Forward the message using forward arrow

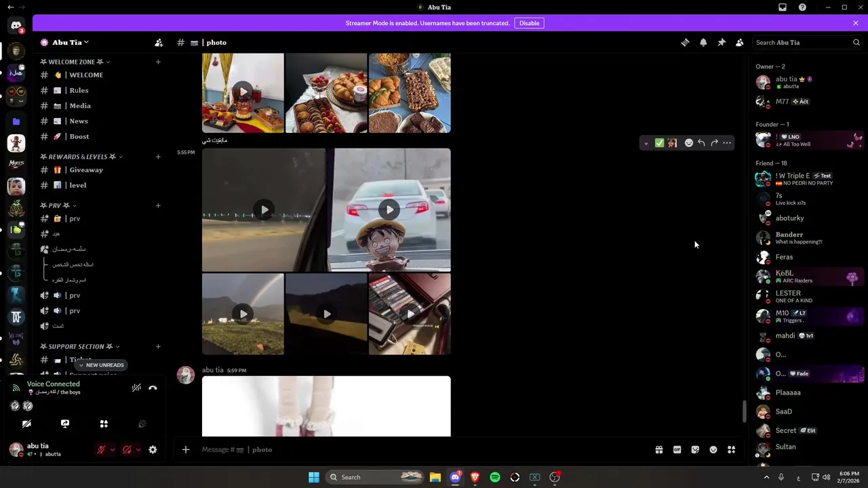(x=714, y=143)
